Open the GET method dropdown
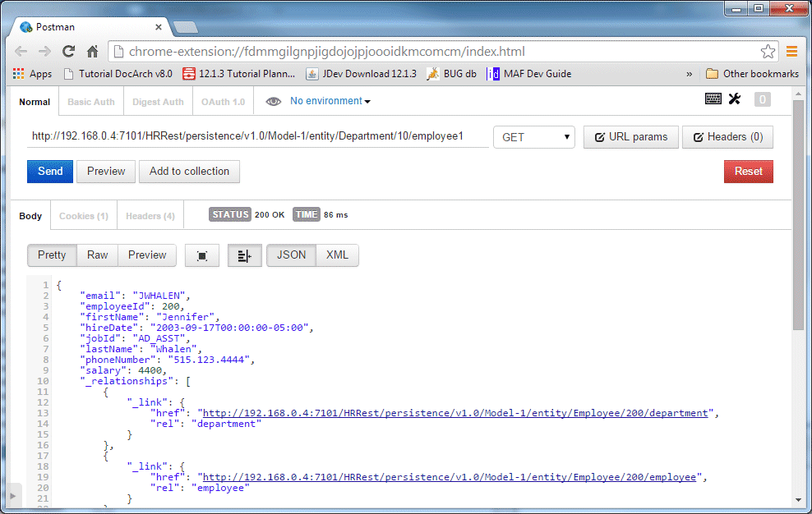The height and width of the screenshot is (514, 812). [534, 137]
